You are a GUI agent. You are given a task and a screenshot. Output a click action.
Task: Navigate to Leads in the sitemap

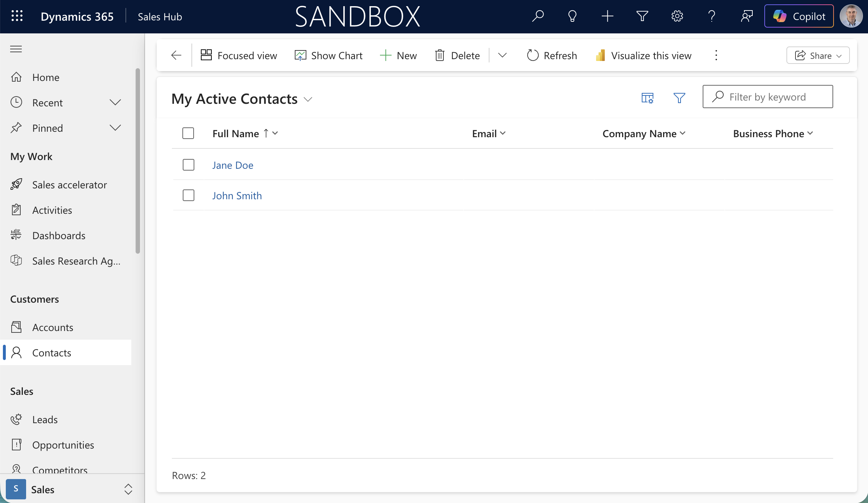click(x=45, y=419)
